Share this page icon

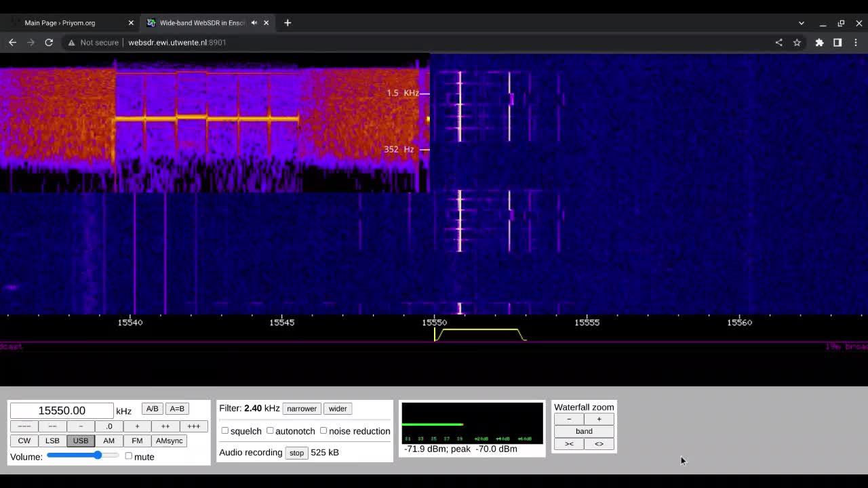tap(778, 42)
